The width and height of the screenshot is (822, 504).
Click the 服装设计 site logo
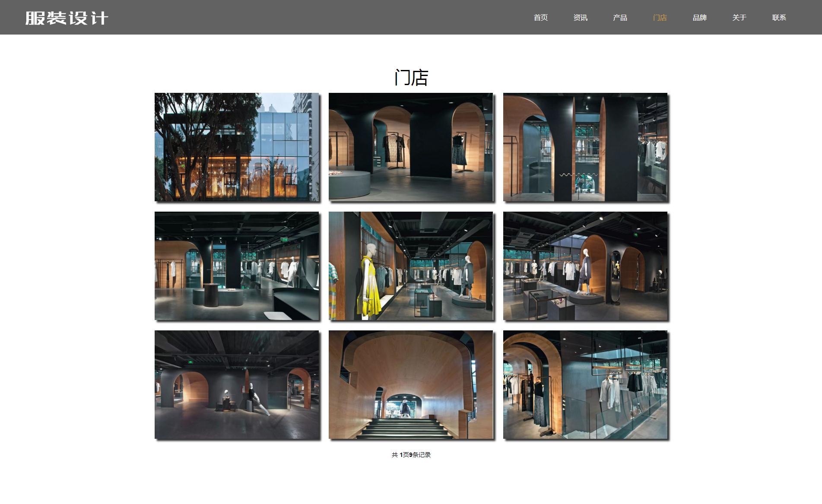[67, 18]
